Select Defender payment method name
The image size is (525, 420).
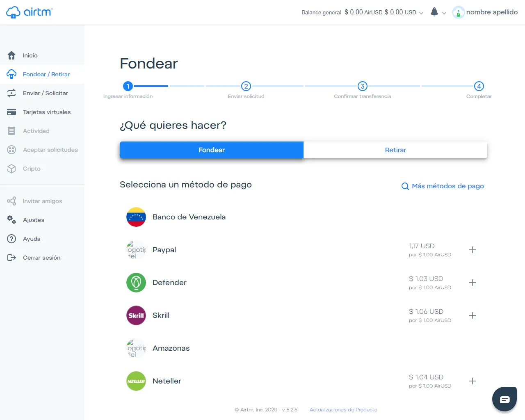(169, 283)
